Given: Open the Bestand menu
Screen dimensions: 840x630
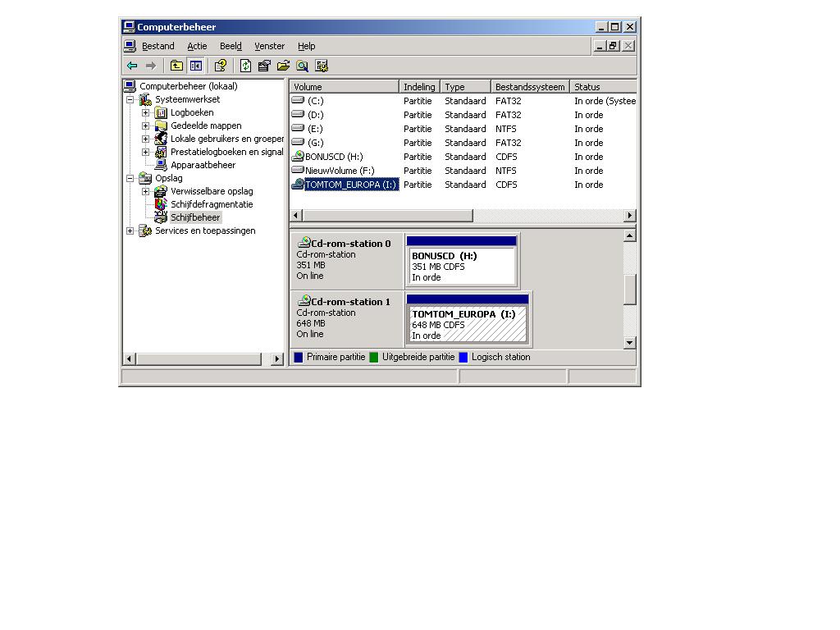Looking at the screenshot, I should tap(158, 46).
